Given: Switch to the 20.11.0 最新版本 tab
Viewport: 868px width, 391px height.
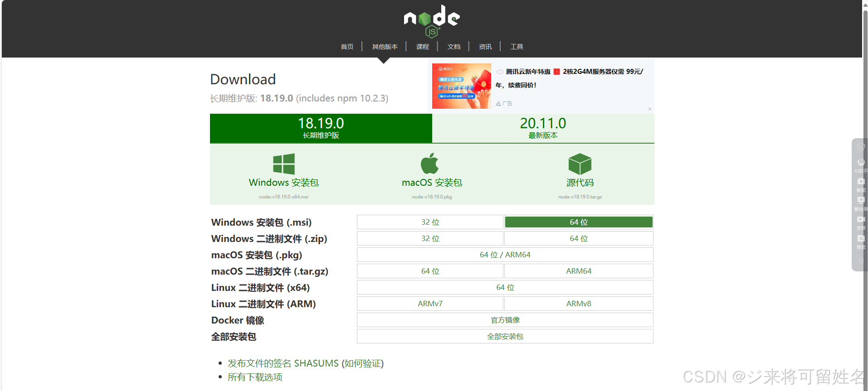Looking at the screenshot, I should (x=543, y=128).
